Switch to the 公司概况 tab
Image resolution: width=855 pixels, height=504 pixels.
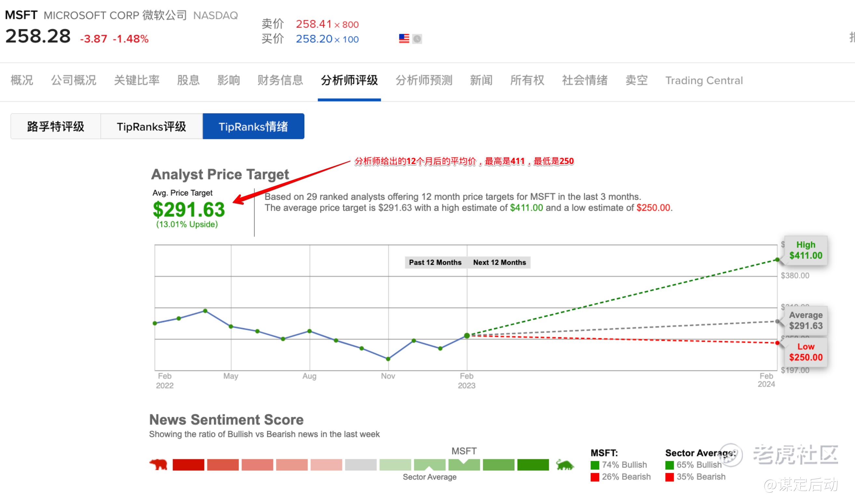(x=74, y=81)
